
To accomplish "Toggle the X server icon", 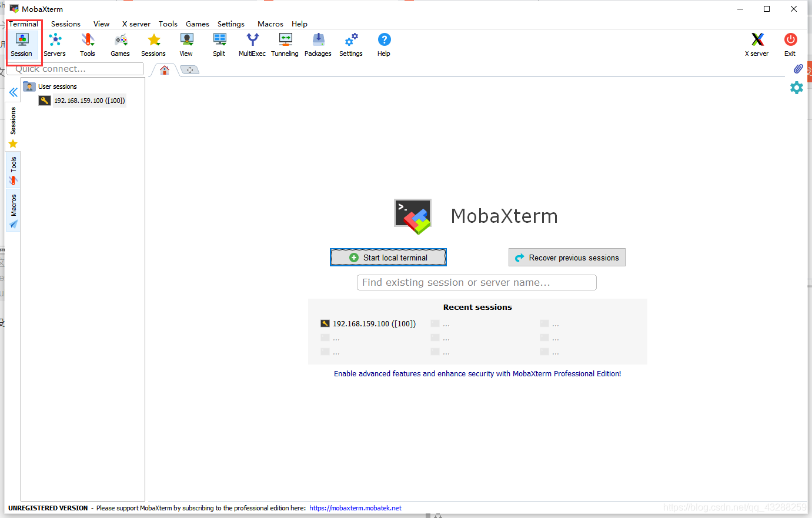I will (757, 45).
